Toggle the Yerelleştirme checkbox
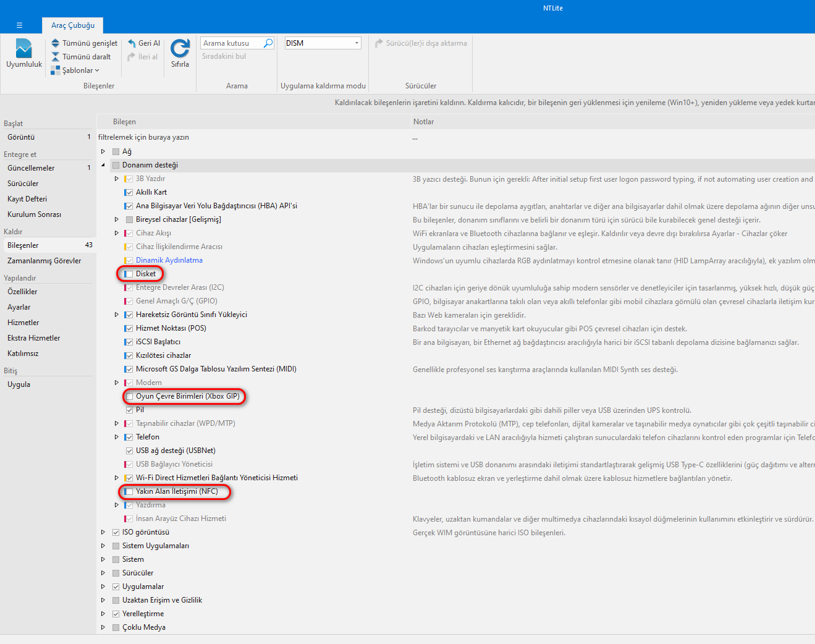The width and height of the screenshot is (815, 644). click(116, 614)
